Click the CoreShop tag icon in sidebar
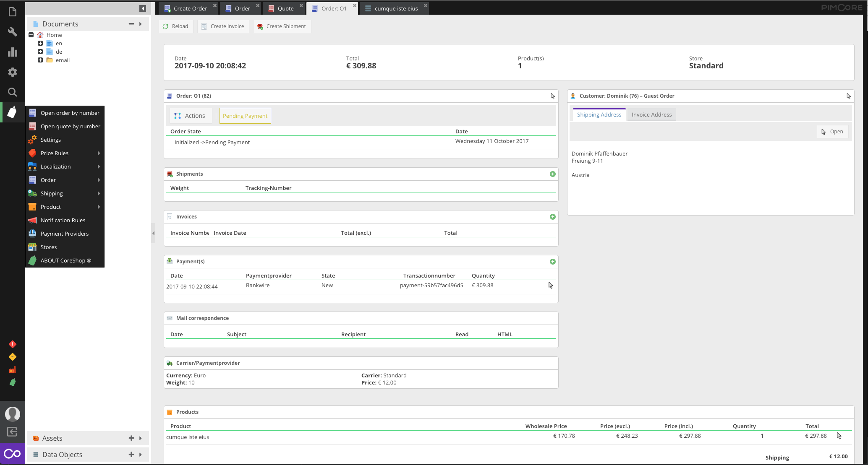The height and width of the screenshot is (465, 868). tap(12, 112)
